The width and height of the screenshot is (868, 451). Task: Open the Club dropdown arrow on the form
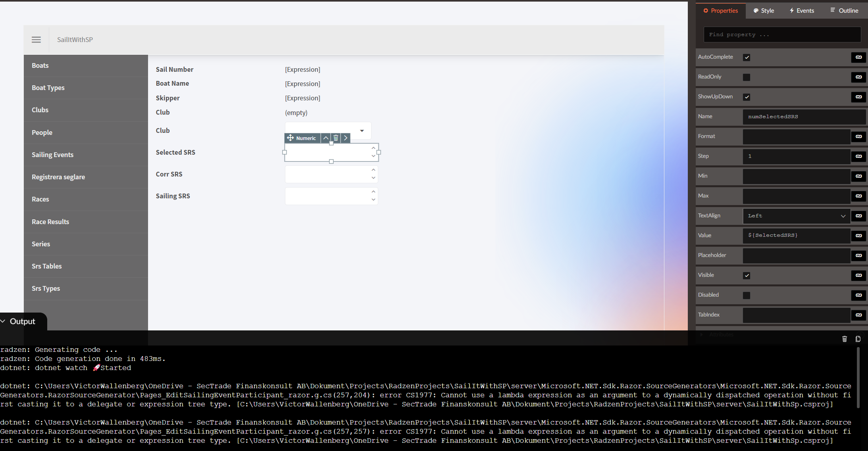[361, 130]
